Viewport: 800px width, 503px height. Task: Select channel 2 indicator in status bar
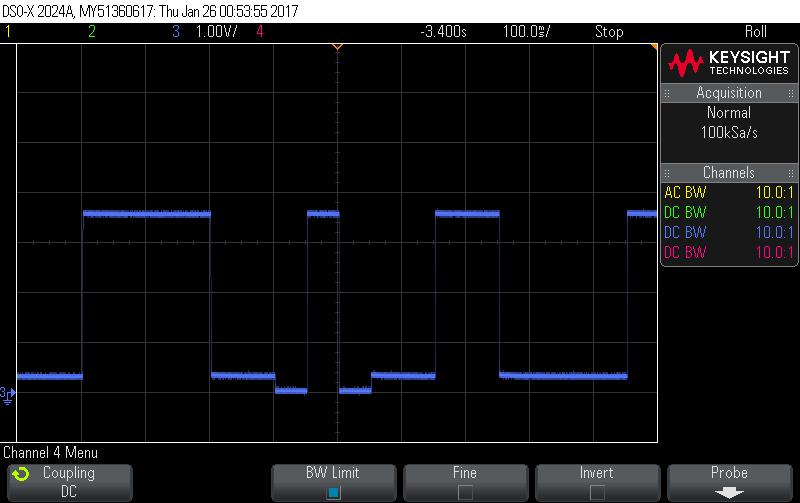(x=92, y=32)
